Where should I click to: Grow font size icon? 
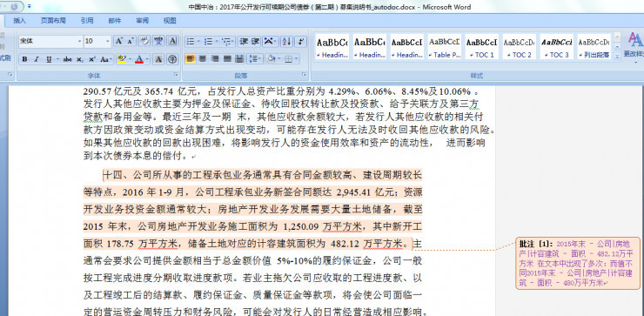tap(118, 41)
